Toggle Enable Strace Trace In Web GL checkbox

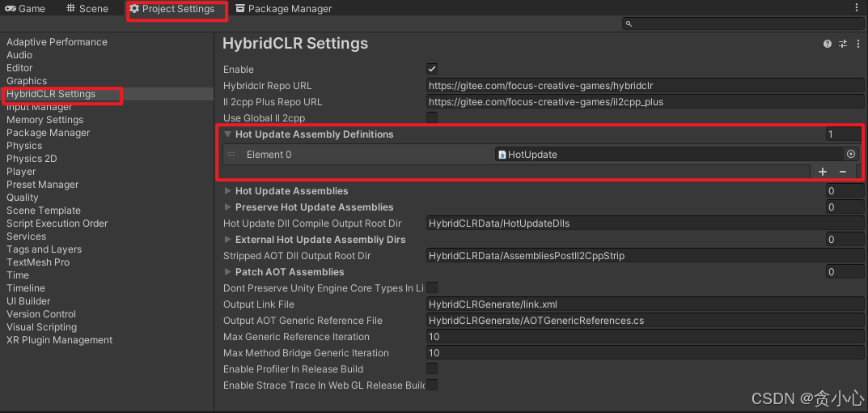pos(432,385)
